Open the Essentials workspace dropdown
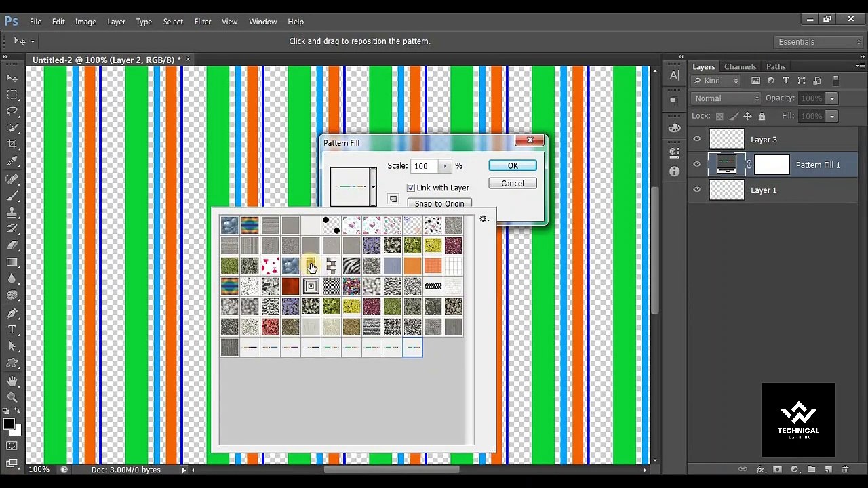 click(x=818, y=42)
